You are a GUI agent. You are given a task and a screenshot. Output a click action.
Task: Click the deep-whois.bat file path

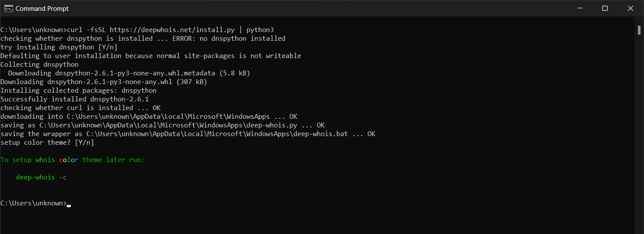point(217,134)
